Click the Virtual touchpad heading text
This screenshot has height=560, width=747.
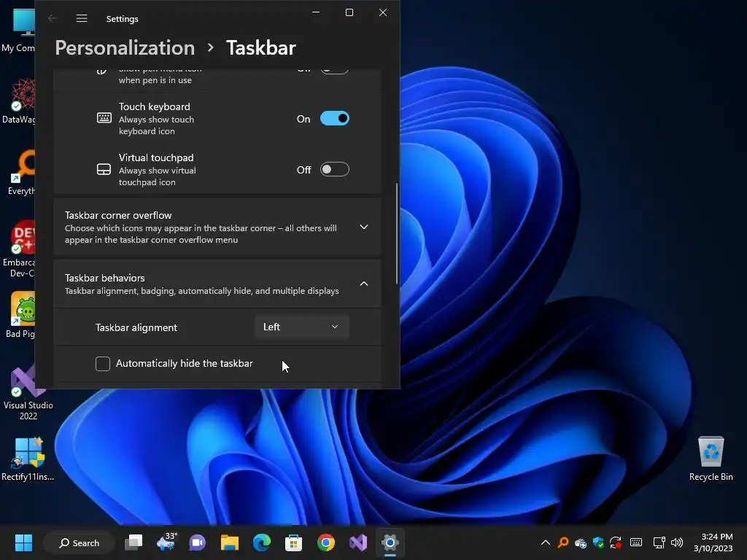click(156, 157)
